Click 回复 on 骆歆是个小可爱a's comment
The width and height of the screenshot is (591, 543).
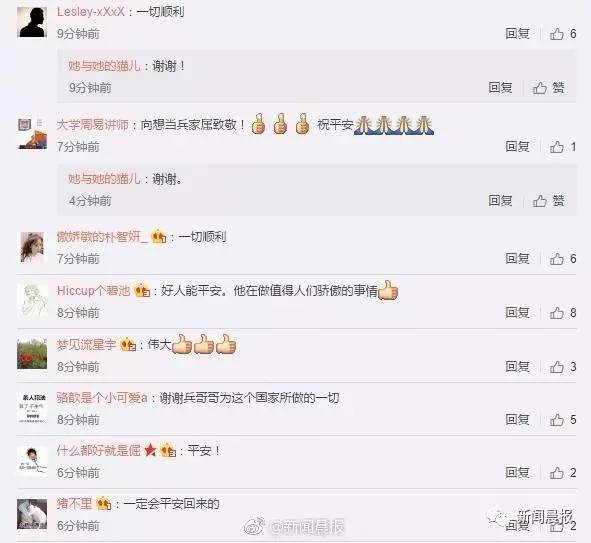pos(517,420)
